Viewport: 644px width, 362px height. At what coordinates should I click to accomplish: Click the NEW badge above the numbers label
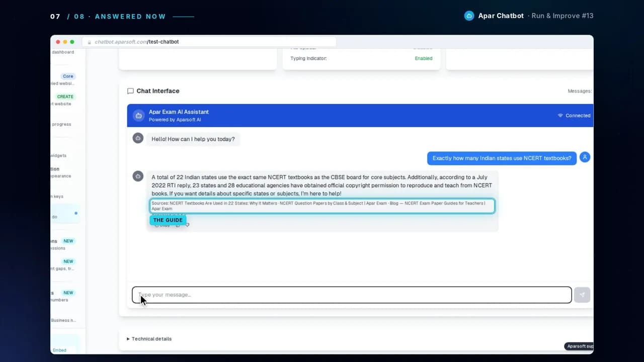click(x=68, y=293)
